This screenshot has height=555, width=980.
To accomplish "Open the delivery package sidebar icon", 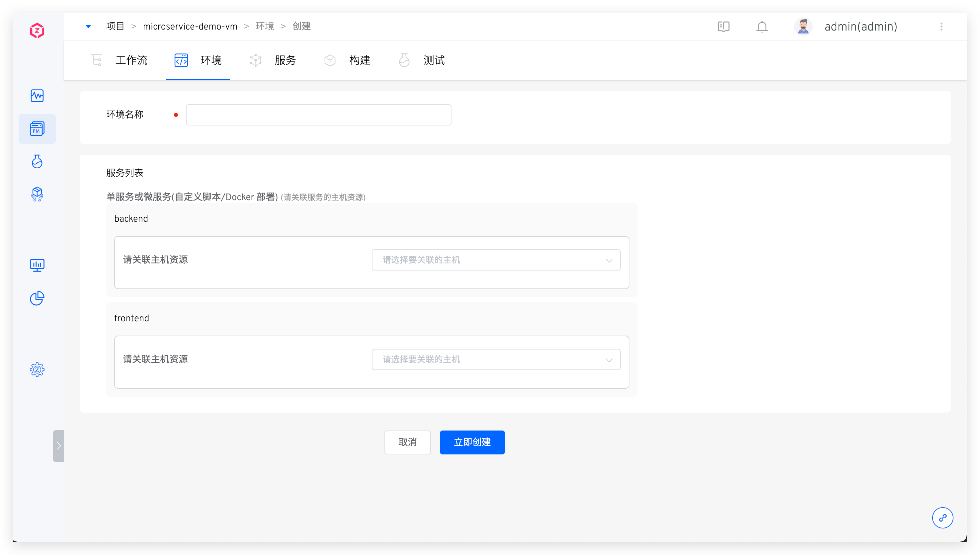I will (x=37, y=195).
